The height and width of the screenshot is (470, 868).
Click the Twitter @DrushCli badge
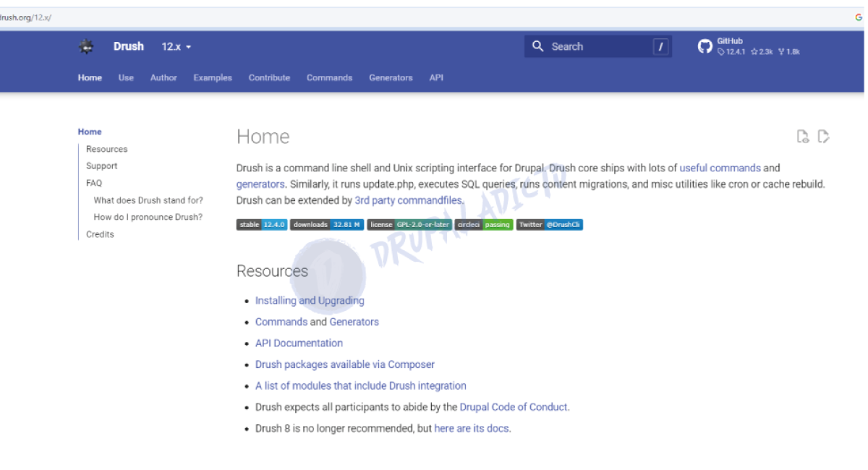point(549,225)
